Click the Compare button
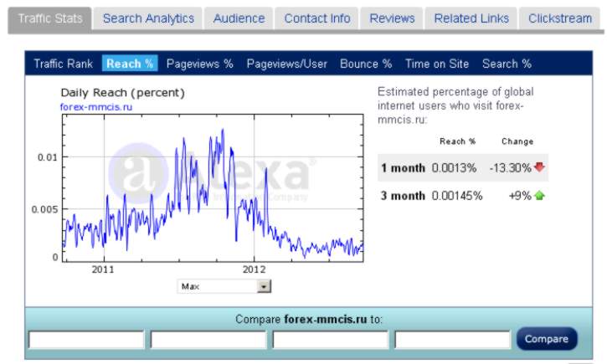 pyautogui.click(x=547, y=339)
